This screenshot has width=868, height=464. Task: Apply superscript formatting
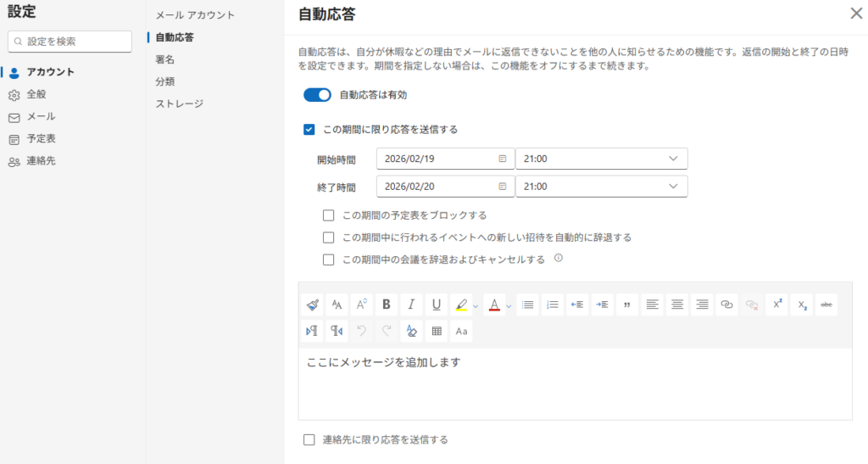click(776, 305)
